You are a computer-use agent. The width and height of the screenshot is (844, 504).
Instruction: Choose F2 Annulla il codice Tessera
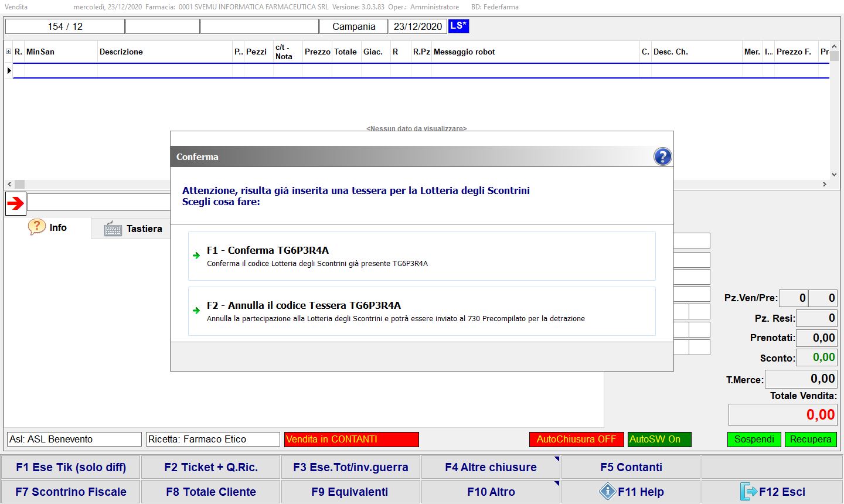point(421,311)
